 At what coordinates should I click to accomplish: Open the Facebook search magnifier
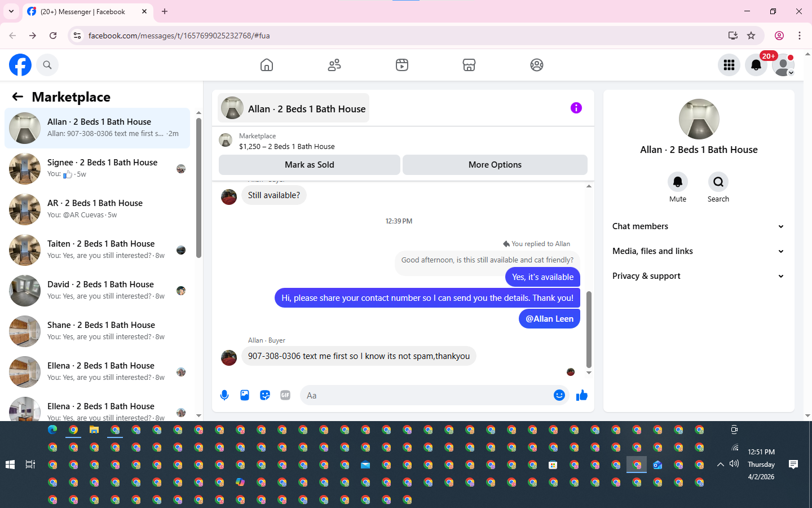tap(47, 65)
